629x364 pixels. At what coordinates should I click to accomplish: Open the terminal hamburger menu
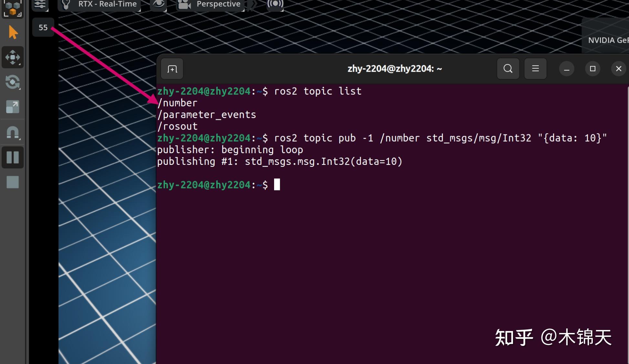coord(535,69)
